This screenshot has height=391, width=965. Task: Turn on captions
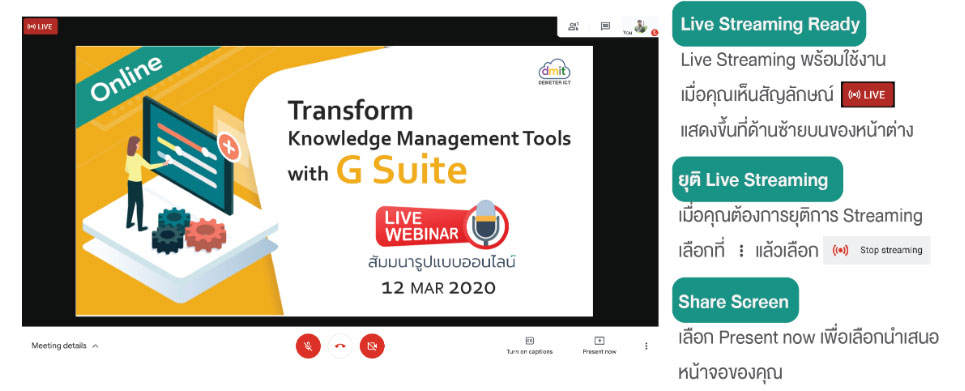coord(529,345)
